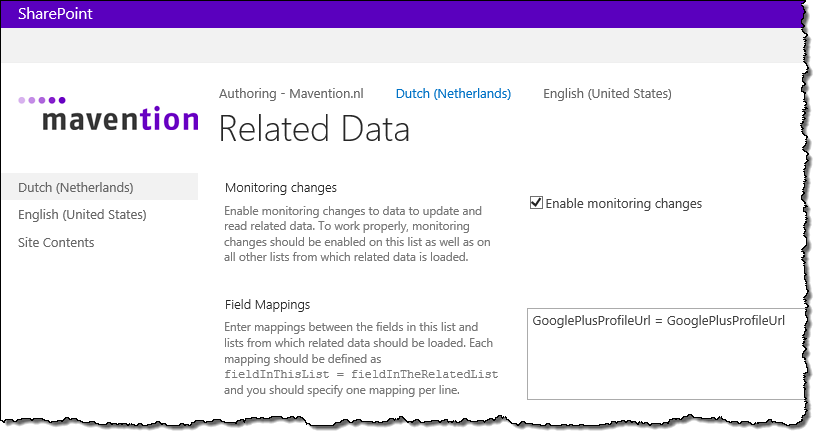Click the Field Mappings description paragraph
This screenshot has height=436, width=819.
360,358
